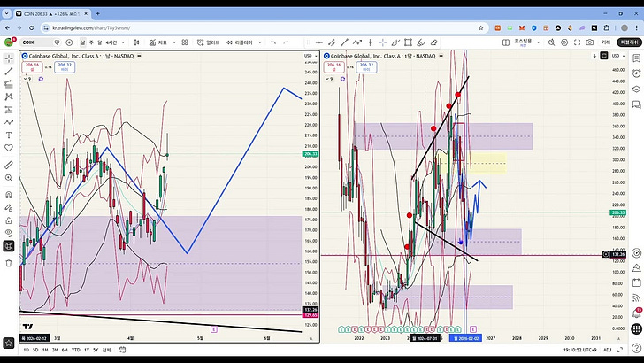This screenshot has height=363, width=644.
Task: Select the ruler measure tool
Action: 9,165
